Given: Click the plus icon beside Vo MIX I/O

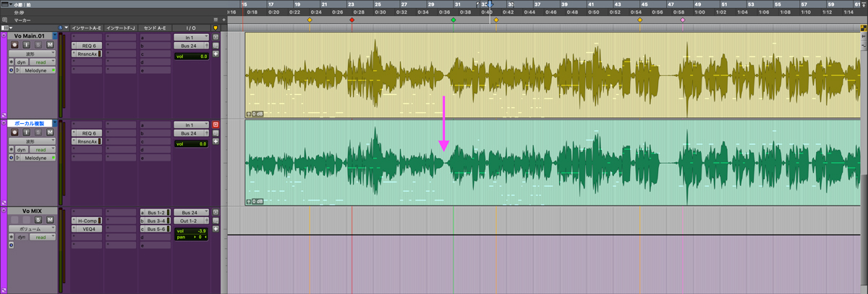Looking at the screenshot, I should pos(216,229).
